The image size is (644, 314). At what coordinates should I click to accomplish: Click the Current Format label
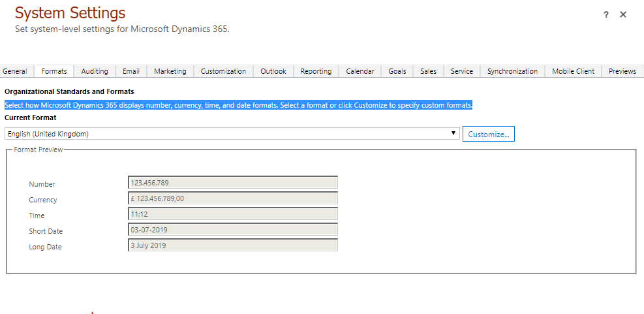point(31,118)
